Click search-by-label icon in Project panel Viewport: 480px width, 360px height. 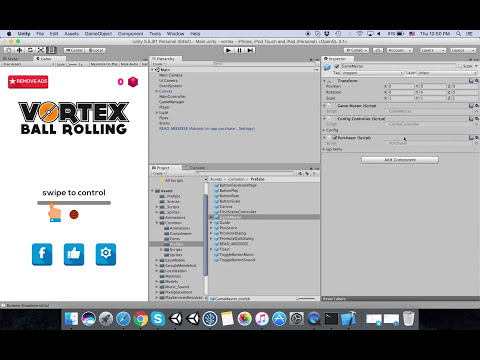click(307, 173)
